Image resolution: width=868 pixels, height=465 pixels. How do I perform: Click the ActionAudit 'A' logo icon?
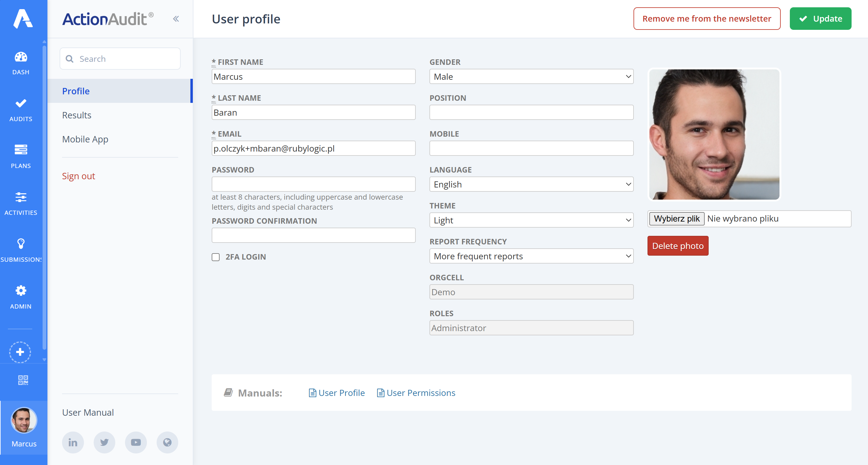(23, 19)
